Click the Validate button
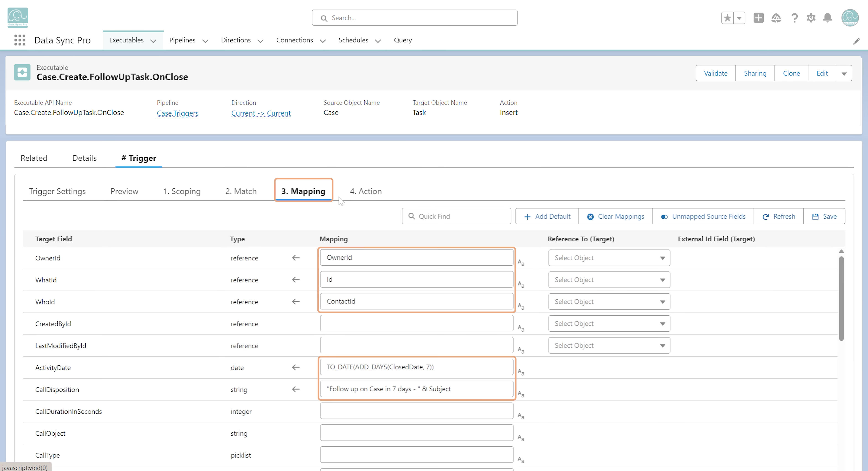 click(x=715, y=73)
